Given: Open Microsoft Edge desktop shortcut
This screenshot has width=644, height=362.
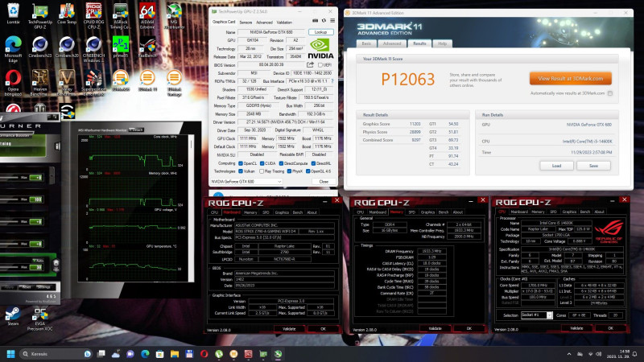Looking at the screenshot, I should (13, 49).
